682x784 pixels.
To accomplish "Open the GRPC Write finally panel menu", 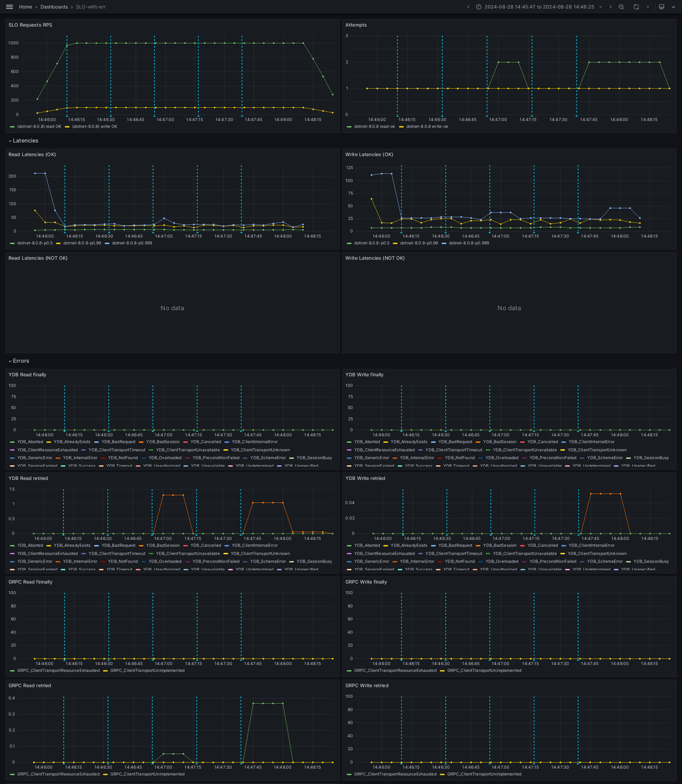I will point(366,582).
